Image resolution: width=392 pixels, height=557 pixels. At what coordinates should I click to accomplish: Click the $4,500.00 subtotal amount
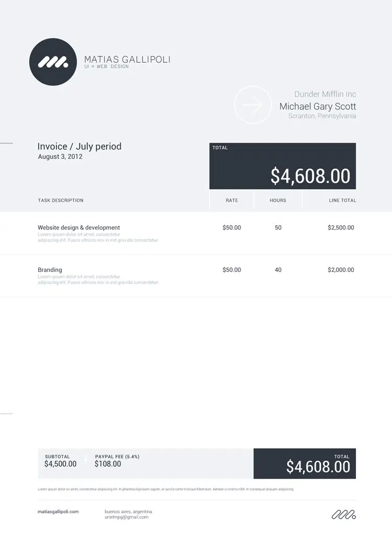point(60,464)
